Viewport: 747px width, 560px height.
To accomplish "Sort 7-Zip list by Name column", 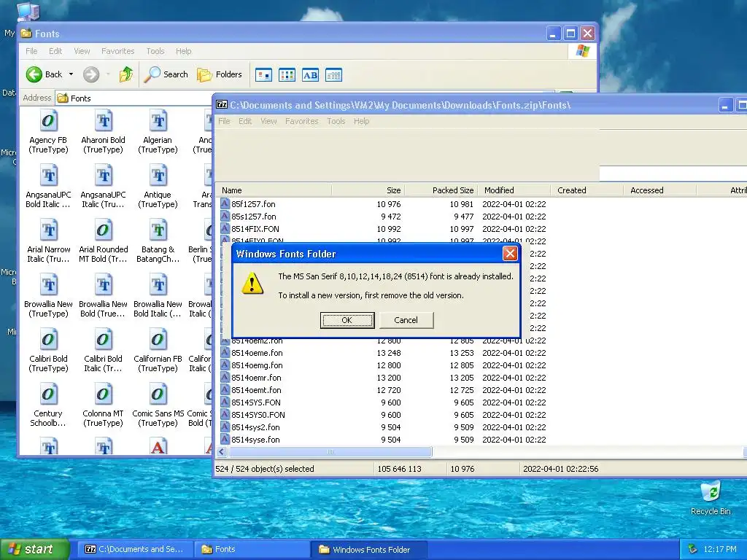I will point(274,190).
